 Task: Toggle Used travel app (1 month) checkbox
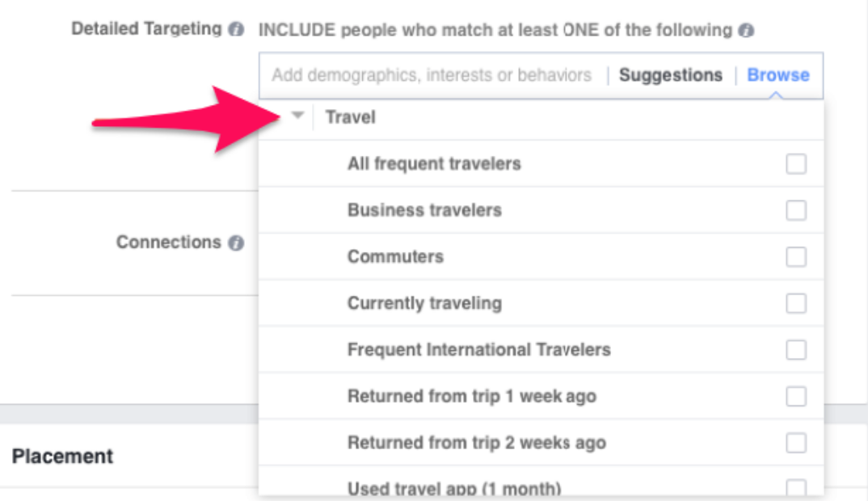coord(795,488)
